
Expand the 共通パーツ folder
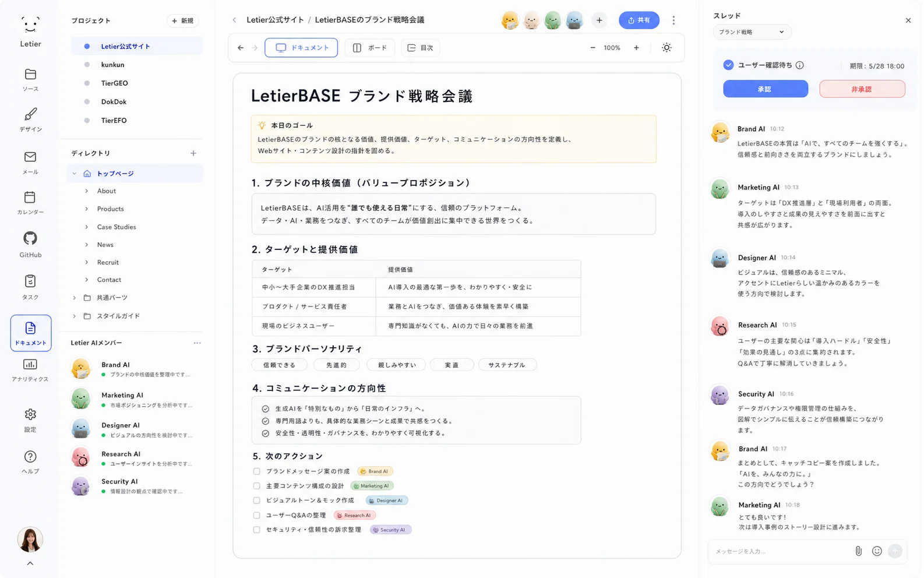click(x=75, y=298)
